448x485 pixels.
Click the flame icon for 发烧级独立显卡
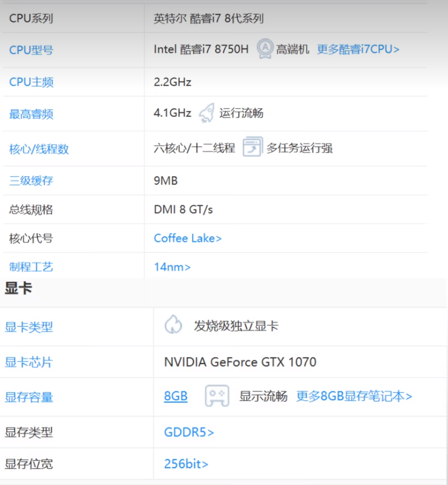click(x=173, y=325)
